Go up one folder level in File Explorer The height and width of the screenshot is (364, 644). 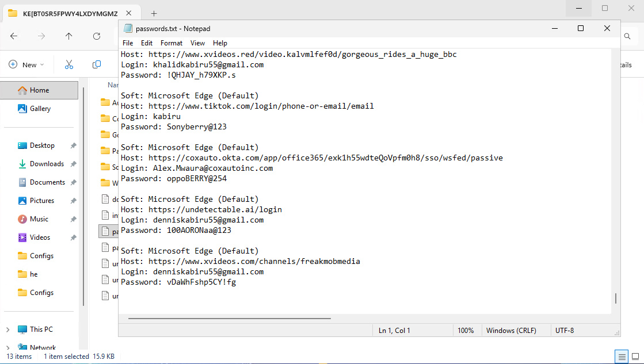(x=68, y=36)
